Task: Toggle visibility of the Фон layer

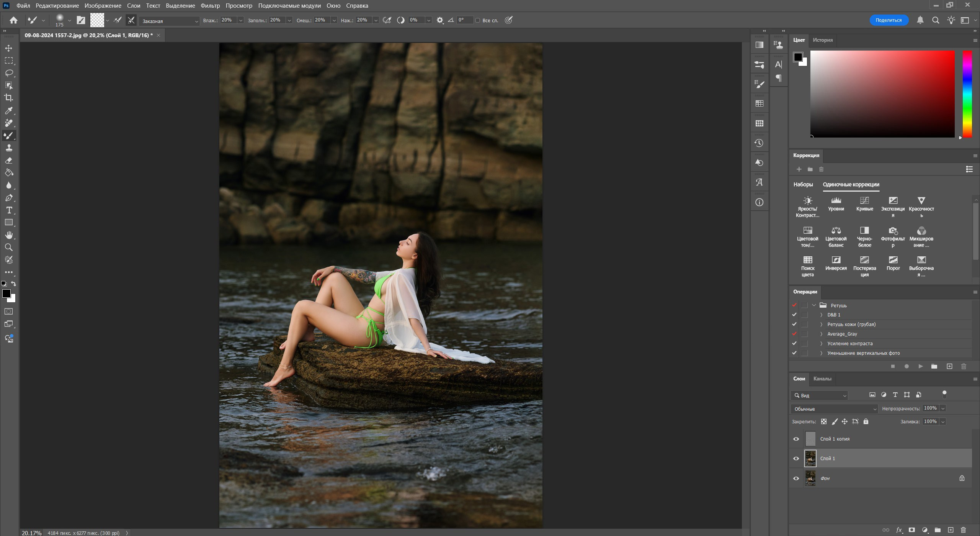Action: pos(796,478)
